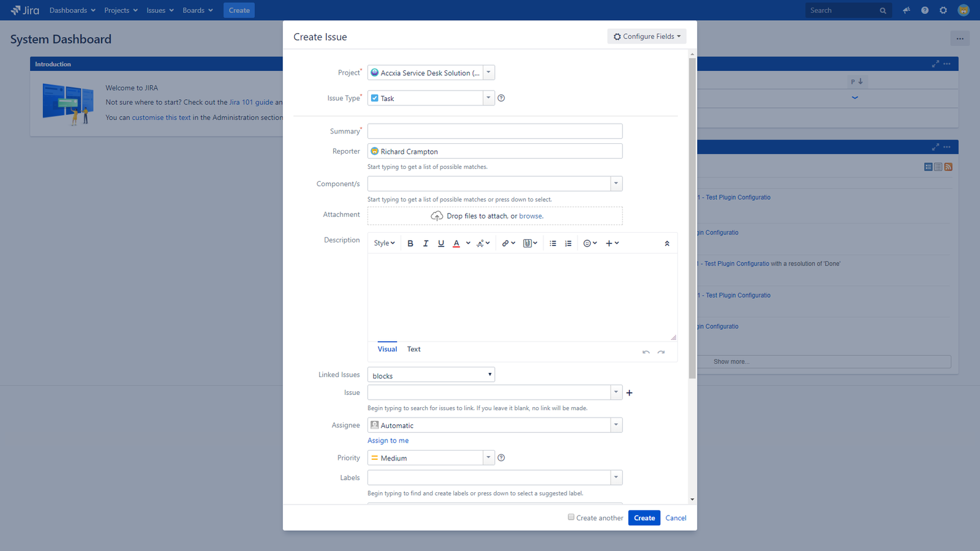Undo the last edit in Description
The height and width of the screenshot is (551, 980).
[x=646, y=352]
